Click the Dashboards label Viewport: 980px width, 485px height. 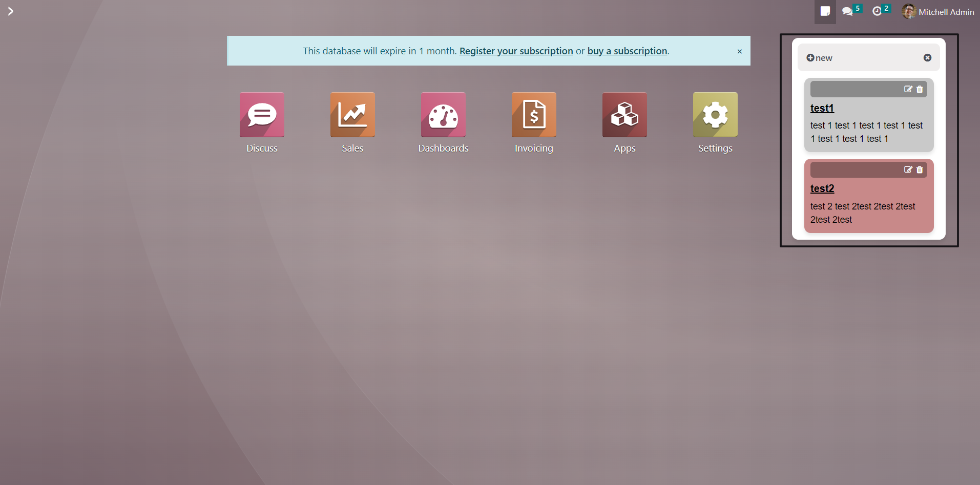[443, 148]
